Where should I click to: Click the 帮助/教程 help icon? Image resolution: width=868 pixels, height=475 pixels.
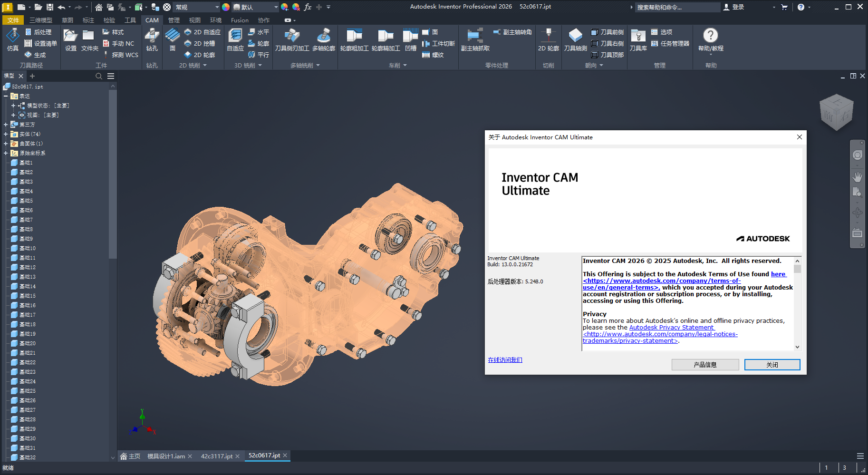point(711,39)
